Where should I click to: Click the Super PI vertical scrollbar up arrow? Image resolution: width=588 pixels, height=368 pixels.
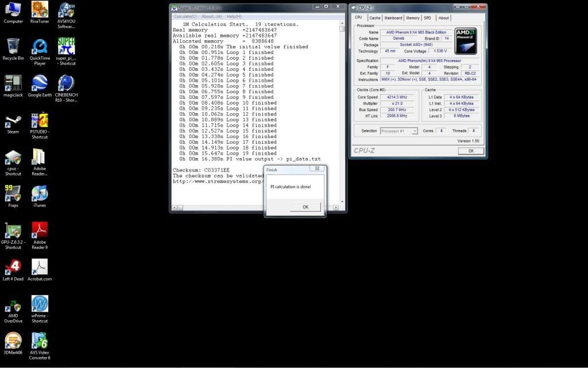[x=342, y=23]
